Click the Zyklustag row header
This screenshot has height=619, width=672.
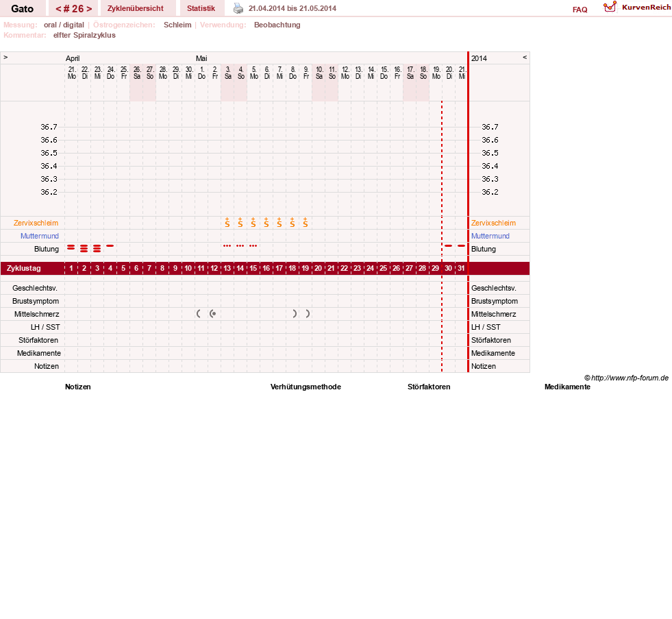click(x=23, y=268)
